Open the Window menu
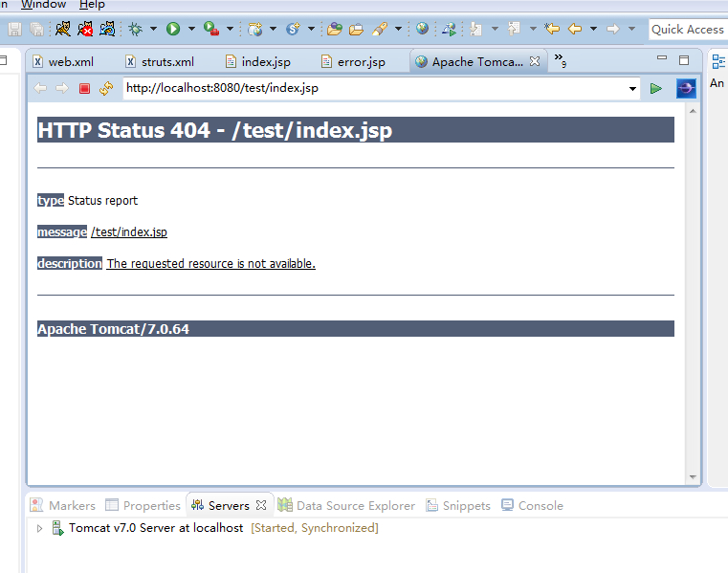Viewport: 728px width, 573px height. click(x=43, y=5)
